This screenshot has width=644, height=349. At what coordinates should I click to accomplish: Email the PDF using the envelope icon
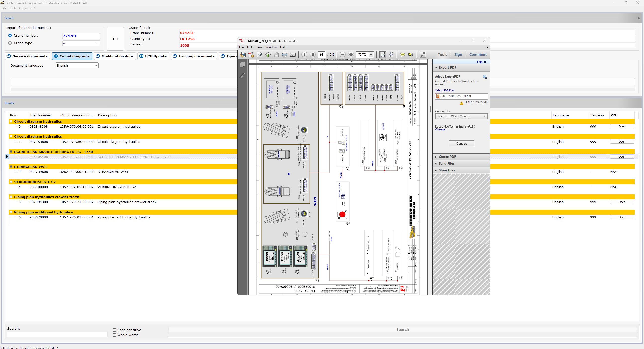pyautogui.click(x=293, y=55)
